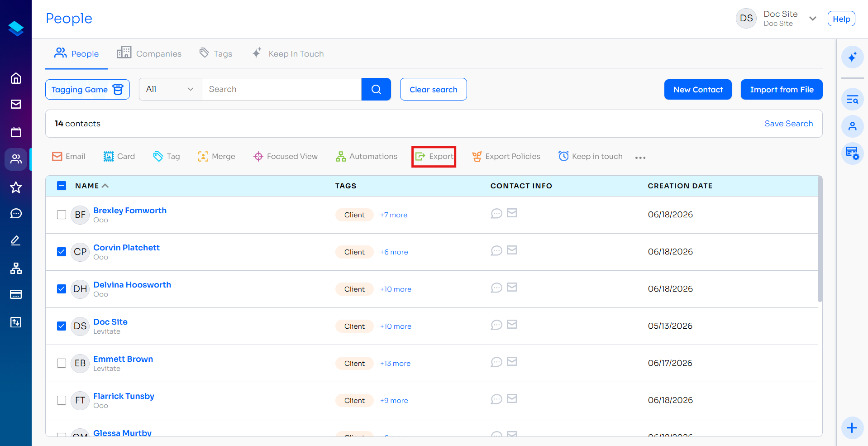
Task: Select the People icon in left sidebar
Action: [16, 159]
